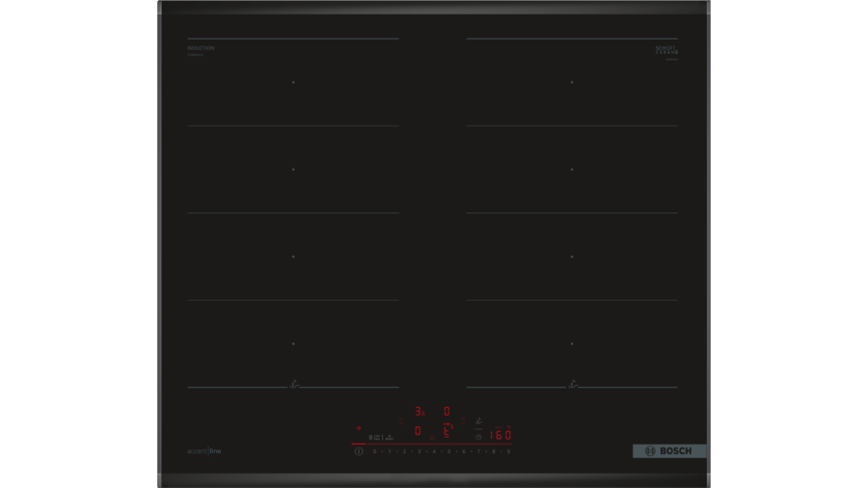The height and width of the screenshot is (488, 868).
Task: Tap the frying sensor pan icon above timer
Action: (x=479, y=421)
